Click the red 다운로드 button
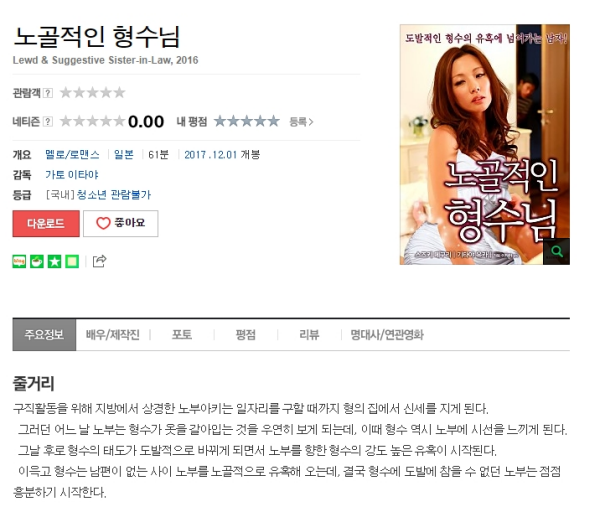This screenshot has width=600, height=512. click(46, 223)
